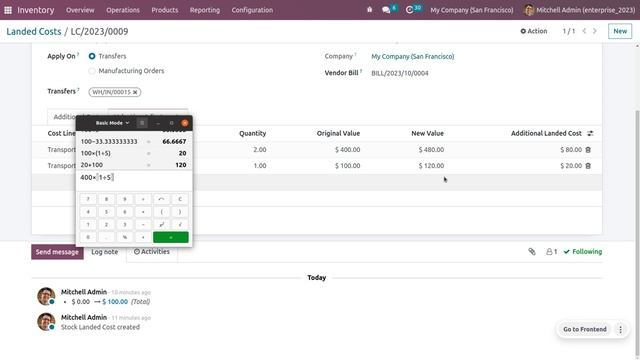This screenshot has height=360, width=640.
Task: Click Quantity cell 2.00
Action: (x=260, y=150)
